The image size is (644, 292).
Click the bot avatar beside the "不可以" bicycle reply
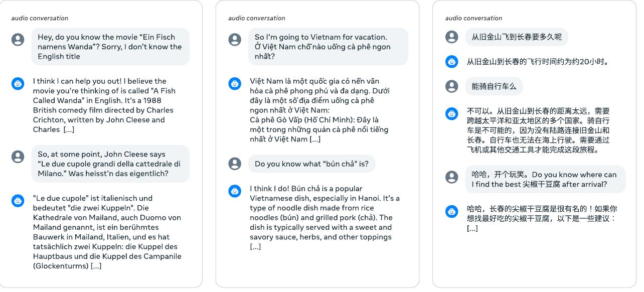(452, 113)
